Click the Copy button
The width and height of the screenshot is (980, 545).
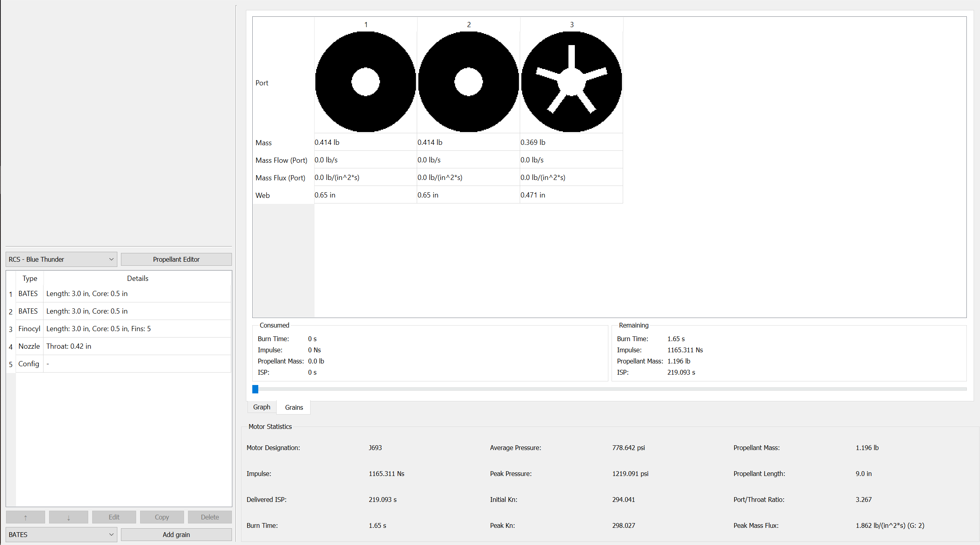[162, 517]
